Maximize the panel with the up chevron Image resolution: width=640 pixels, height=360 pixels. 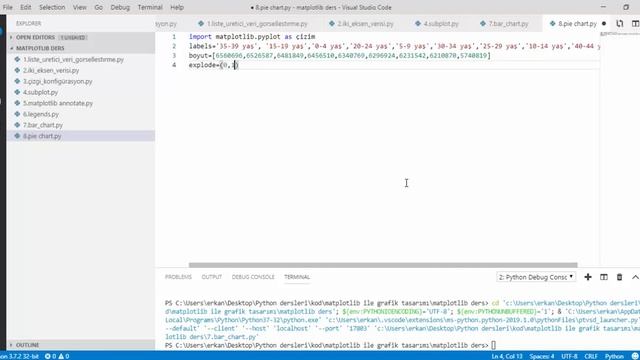coord(635,277)
